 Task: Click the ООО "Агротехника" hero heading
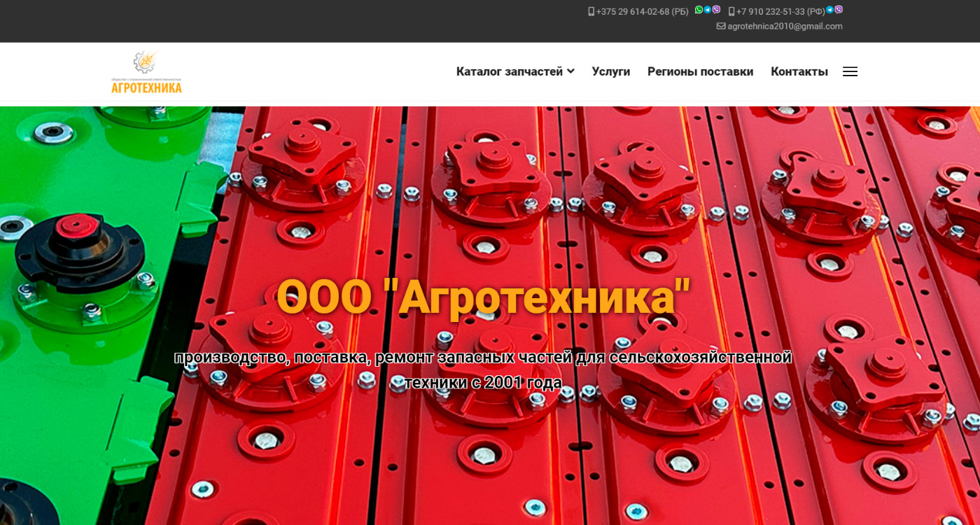484,297
